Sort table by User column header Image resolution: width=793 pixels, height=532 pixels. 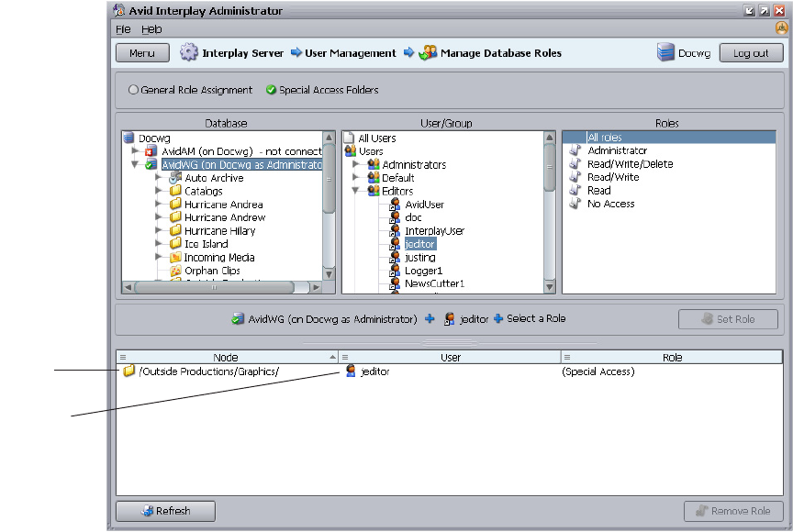click(450, 357)
